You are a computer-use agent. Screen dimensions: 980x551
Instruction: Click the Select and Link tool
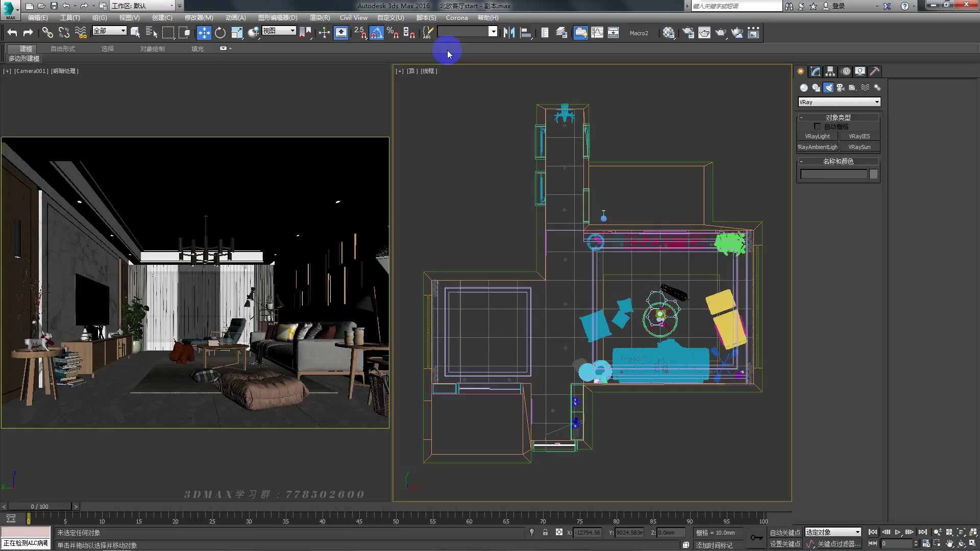[47, 33]
